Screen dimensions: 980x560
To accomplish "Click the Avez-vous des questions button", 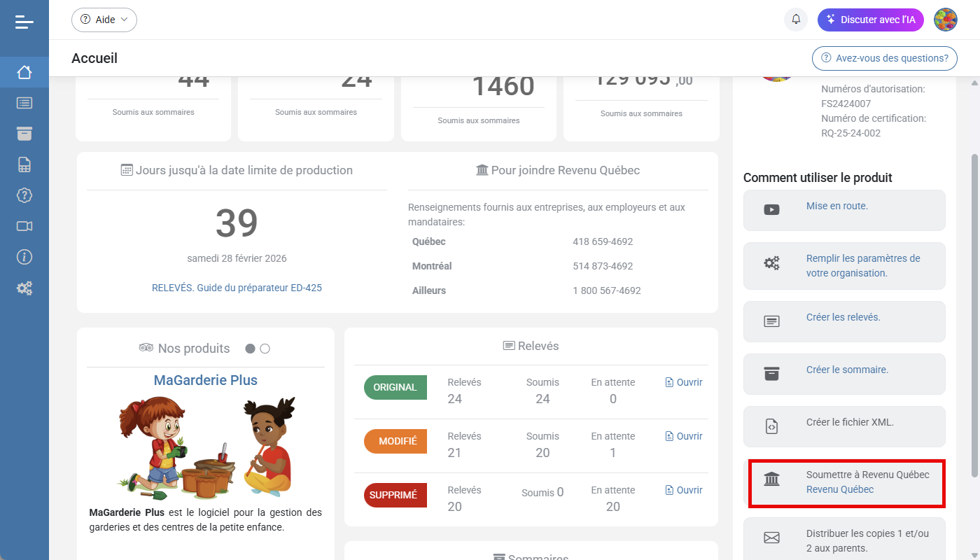I will point(884,58).
